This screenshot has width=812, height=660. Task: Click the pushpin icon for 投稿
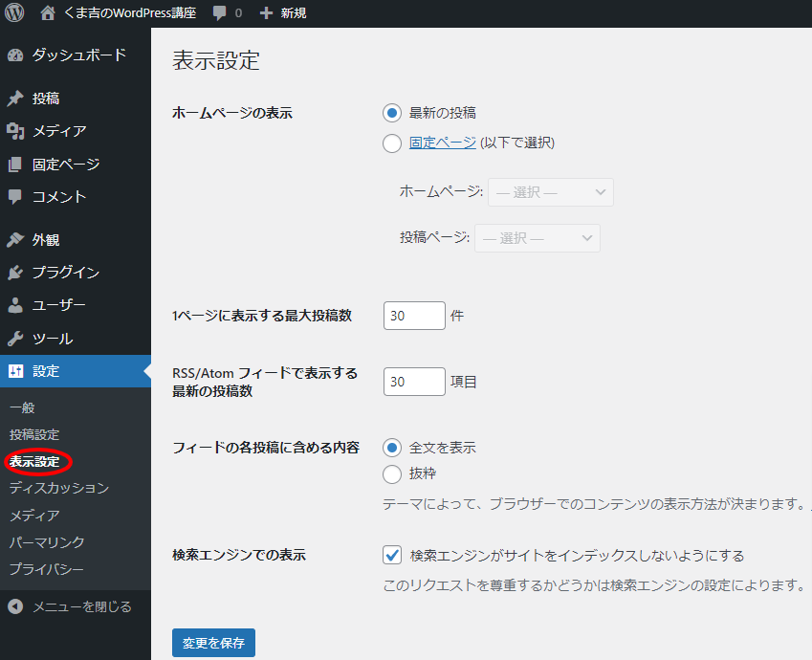[15, 99]
